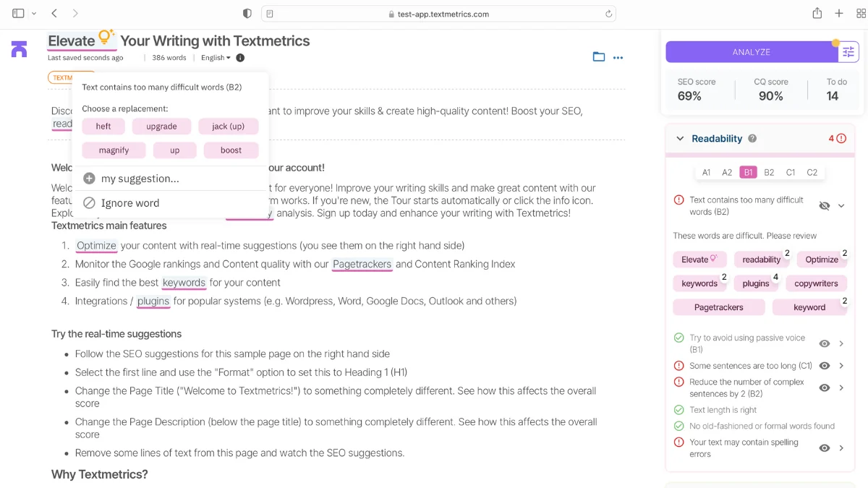
Task: Click underlined 'plugins' in document text
Action: pos(153,301)
